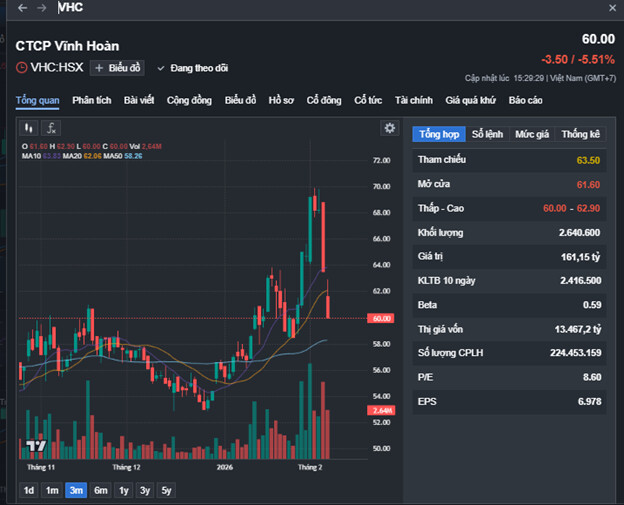Select the Biểu đồ tab
This screenshot has height=505, width=624.
[240, 100]
